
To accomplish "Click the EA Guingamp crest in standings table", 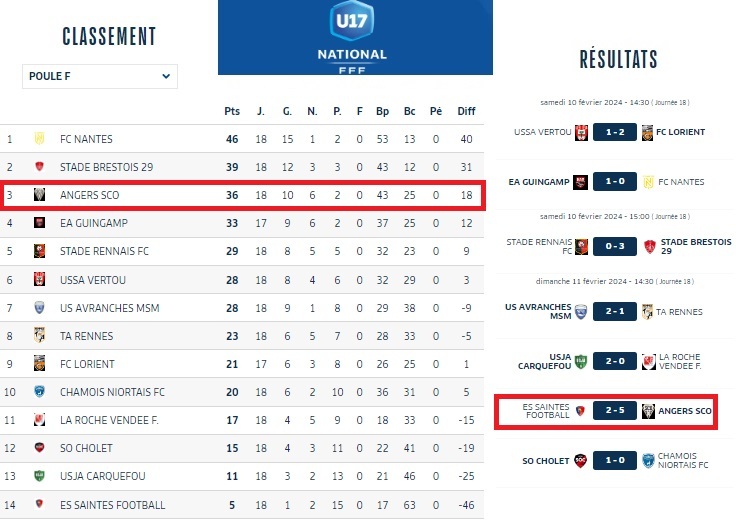I will pyautogui.click(x=40, y=223).
